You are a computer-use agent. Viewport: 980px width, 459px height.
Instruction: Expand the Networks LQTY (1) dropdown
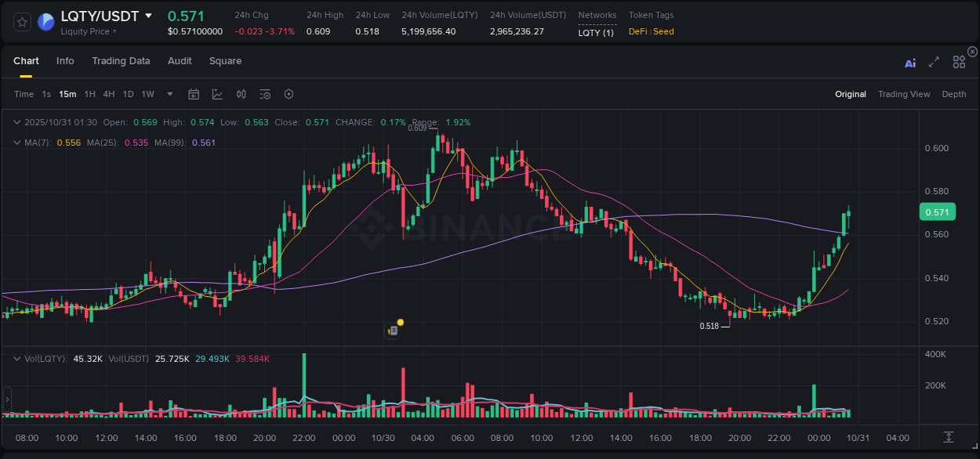click(597, 31)
